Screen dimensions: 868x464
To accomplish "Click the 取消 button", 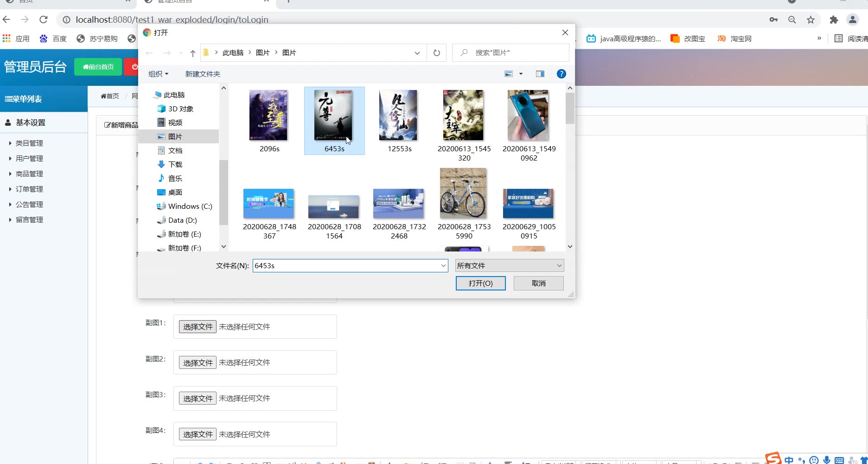I will (539, 284).
